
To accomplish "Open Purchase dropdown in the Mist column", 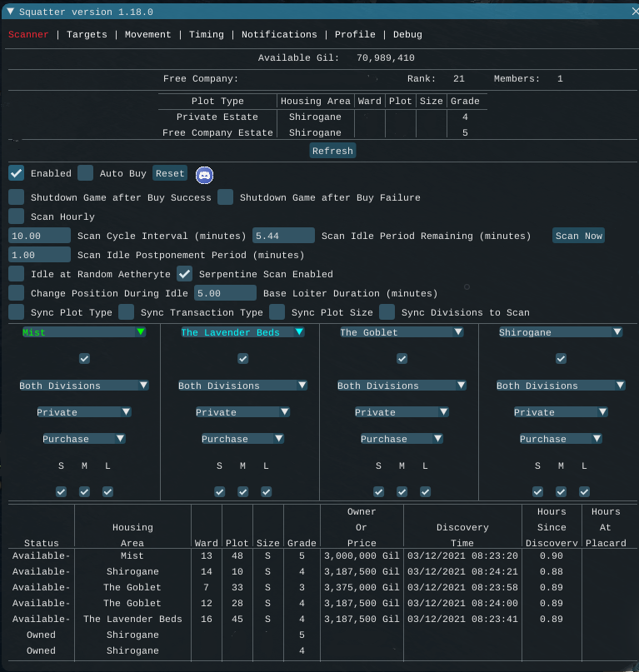I will [83, 439].
